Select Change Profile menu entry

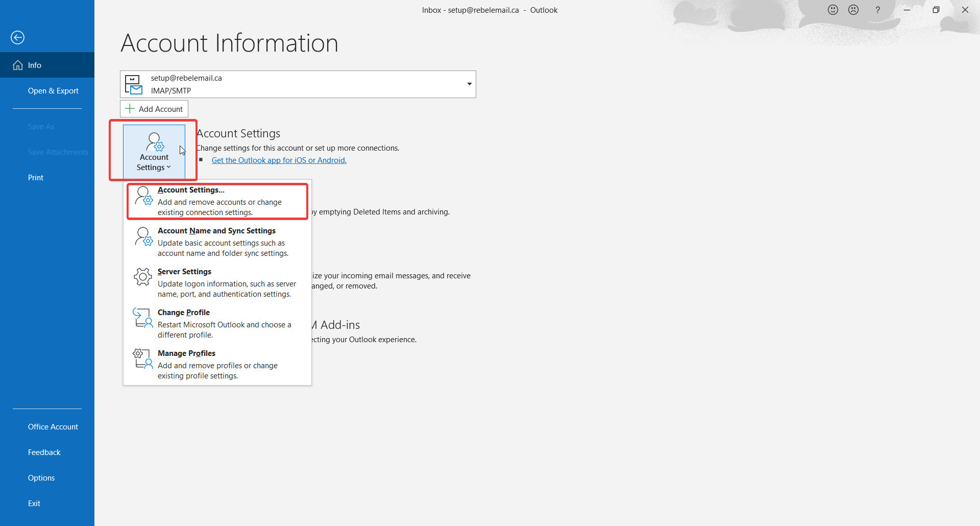[x=217, y=323]
